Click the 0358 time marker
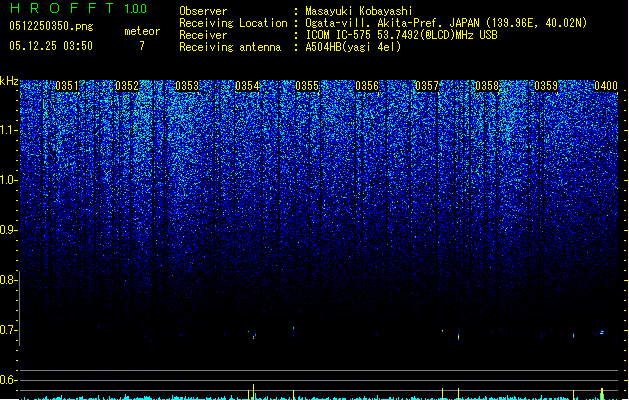The image size is (629, 400). (487, 86)
